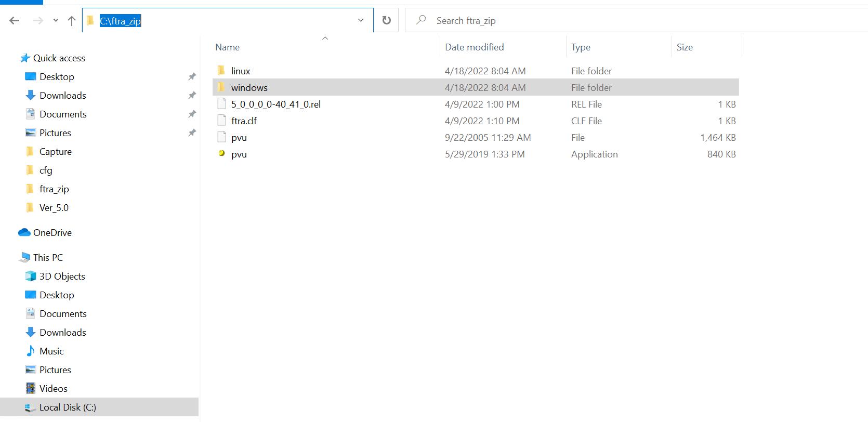The width and height of the screenshot is (868, 422).
Task: Open pinned Desktop under Quick access
Action: [57, 77]
